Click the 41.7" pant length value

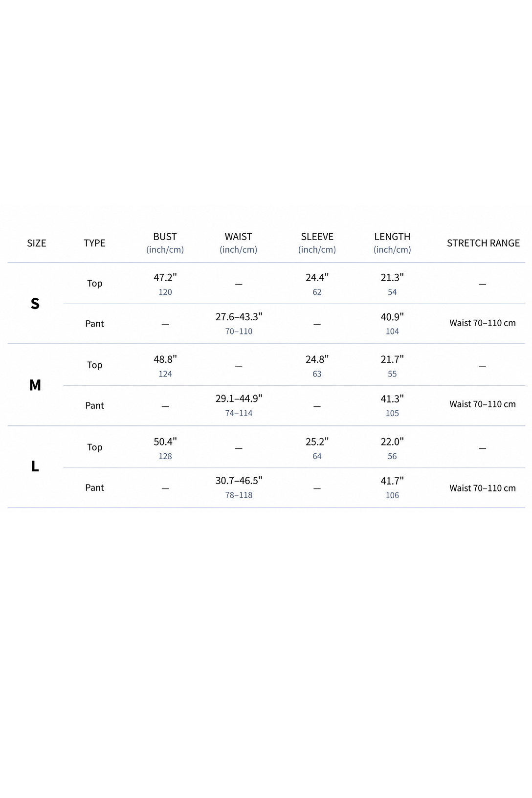pos(392,481)
